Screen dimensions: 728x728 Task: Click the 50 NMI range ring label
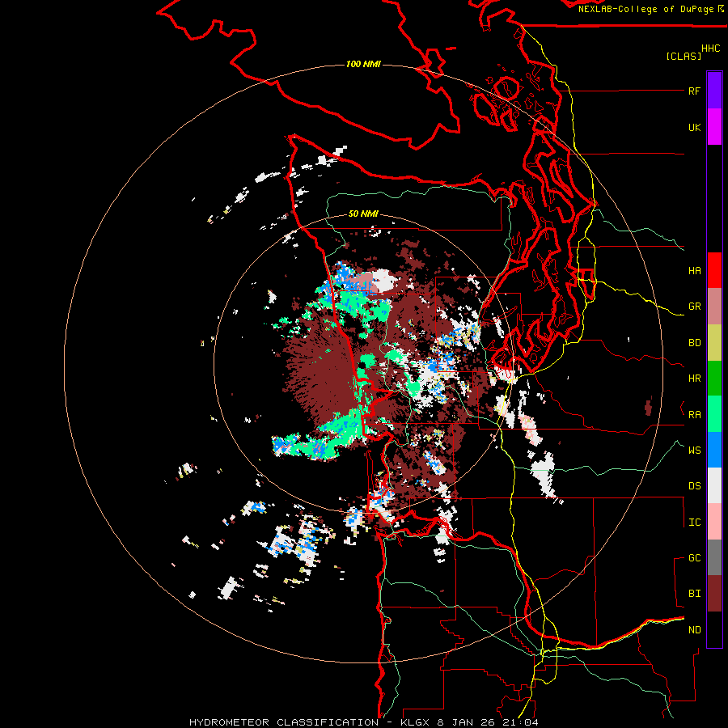pyautogui.click(x=363, y=214)
